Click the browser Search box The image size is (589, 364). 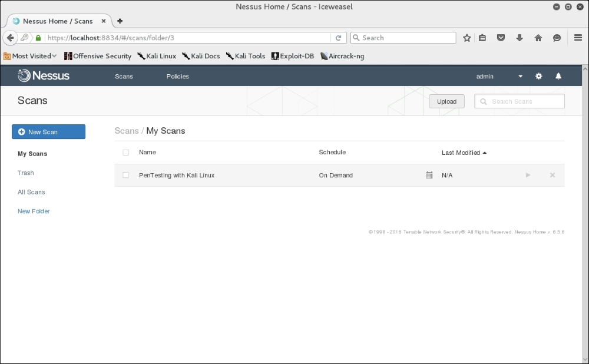click(x=403, y=38)
